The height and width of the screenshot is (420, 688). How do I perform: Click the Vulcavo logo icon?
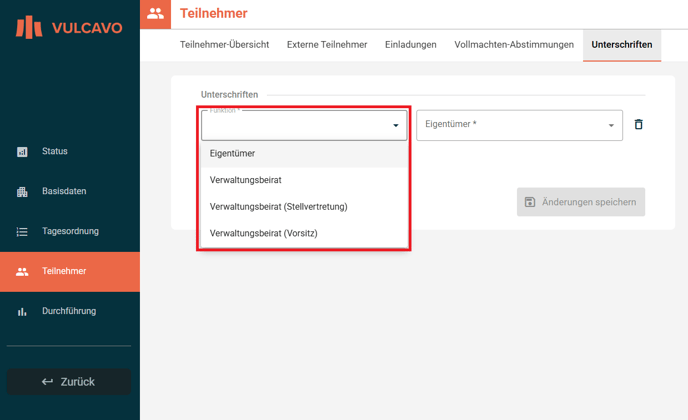click(29, 27)
